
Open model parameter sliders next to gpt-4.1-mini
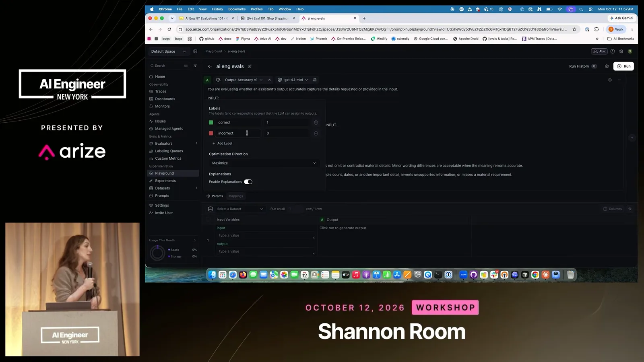tap(315, 80)
